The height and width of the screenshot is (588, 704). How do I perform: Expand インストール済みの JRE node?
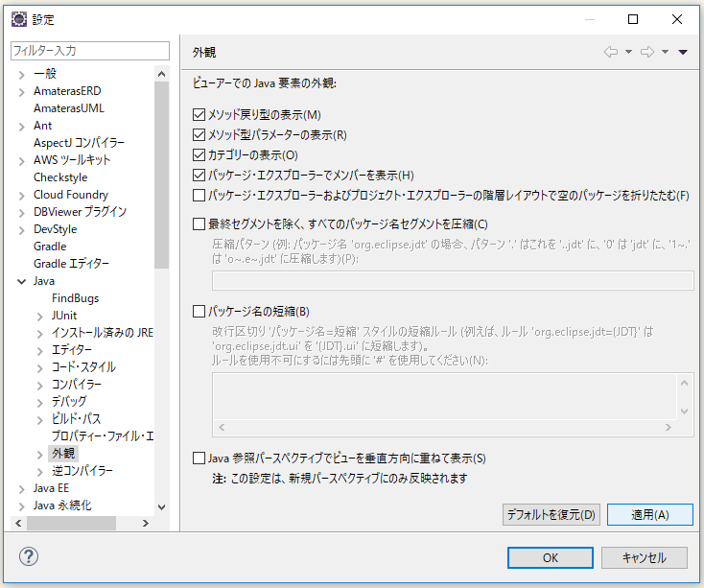point(40,334)
